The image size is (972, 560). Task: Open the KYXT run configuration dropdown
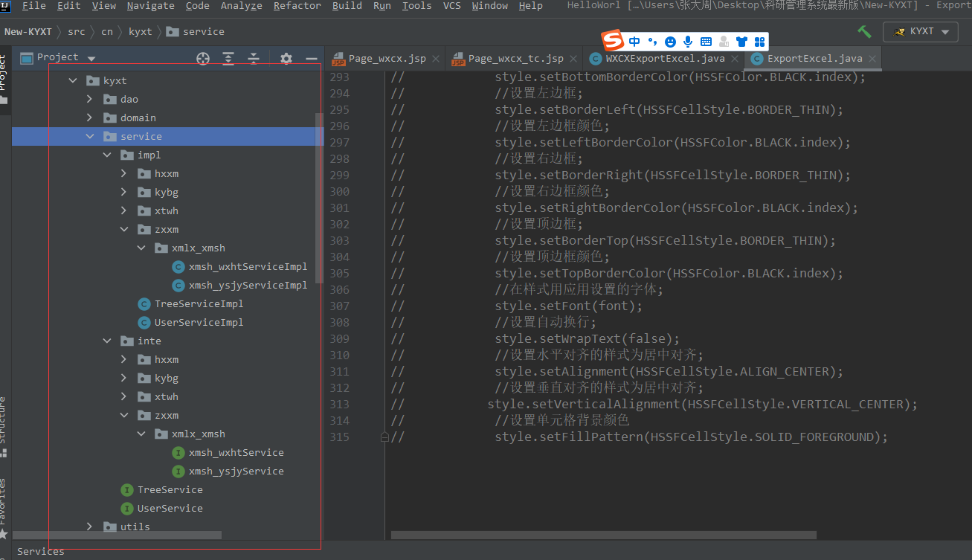pyautogui.click(x=920, y=31)
